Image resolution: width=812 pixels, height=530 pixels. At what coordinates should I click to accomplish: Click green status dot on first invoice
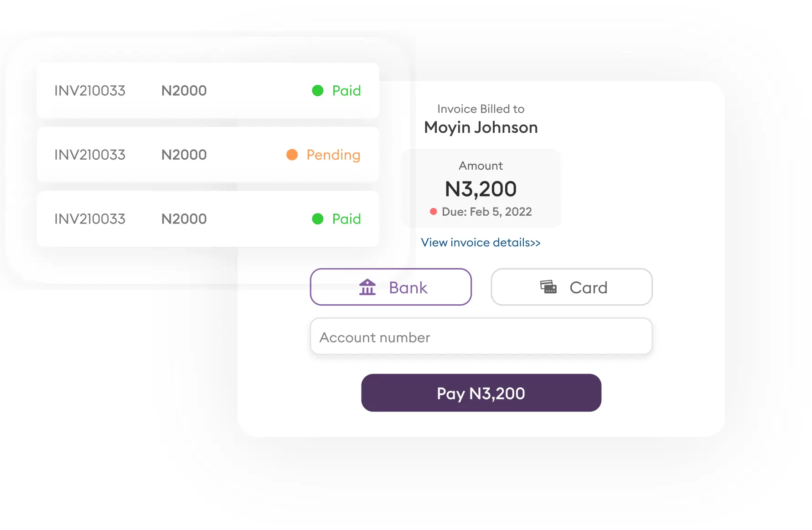click(318, 91)
